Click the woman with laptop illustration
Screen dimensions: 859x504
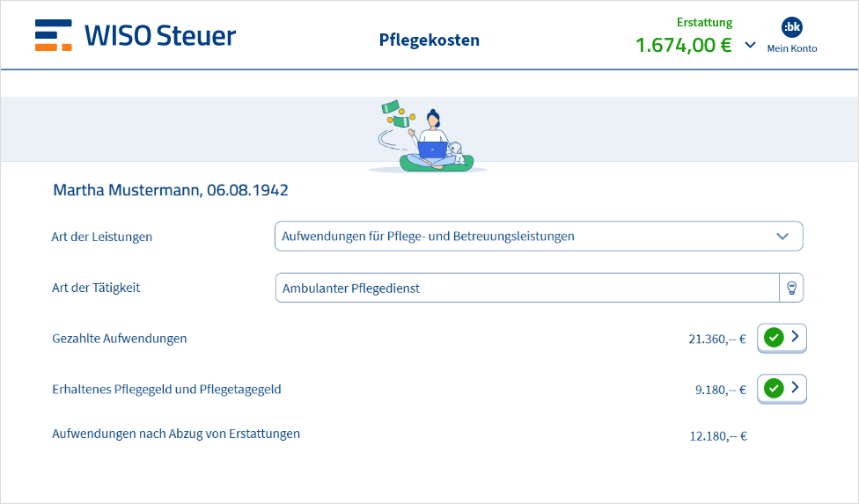pyautogui.click(x=431, y=136)
